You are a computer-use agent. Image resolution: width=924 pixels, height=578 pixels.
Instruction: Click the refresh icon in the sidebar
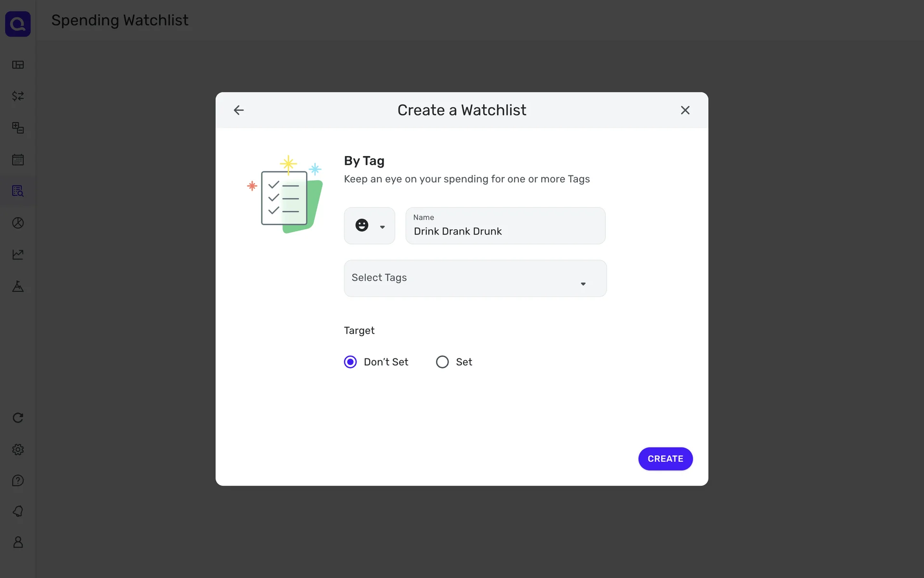(18, 418)
